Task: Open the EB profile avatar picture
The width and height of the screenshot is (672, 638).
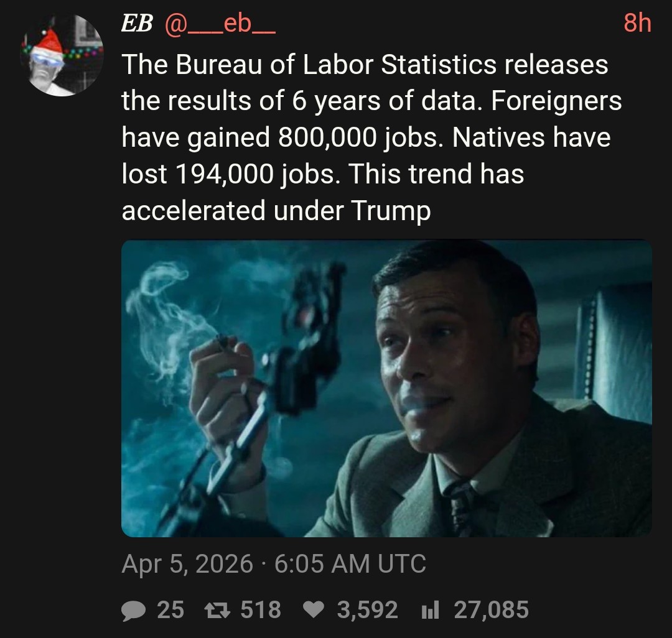Action: (62, 55)
